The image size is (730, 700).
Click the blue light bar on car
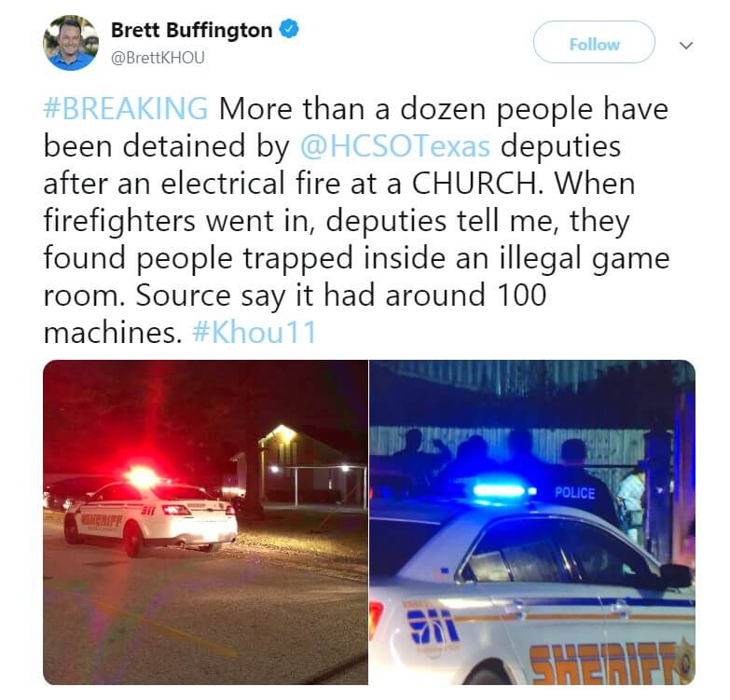point(501,490)
